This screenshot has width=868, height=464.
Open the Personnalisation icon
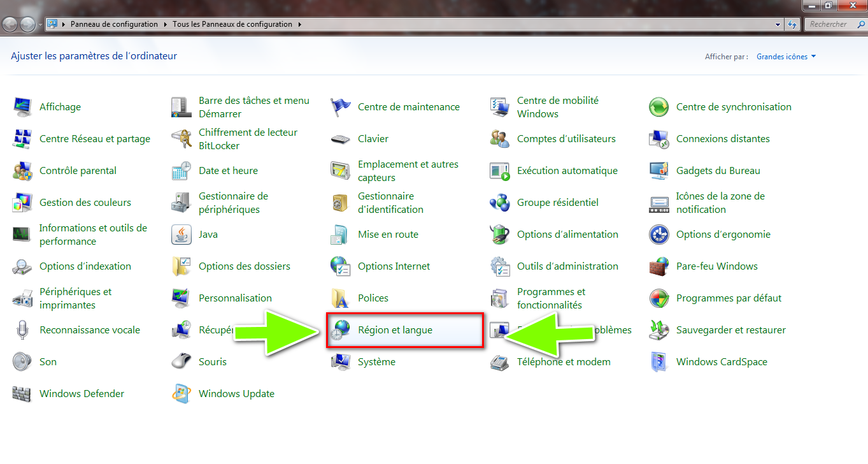click(x=181, y=298)
